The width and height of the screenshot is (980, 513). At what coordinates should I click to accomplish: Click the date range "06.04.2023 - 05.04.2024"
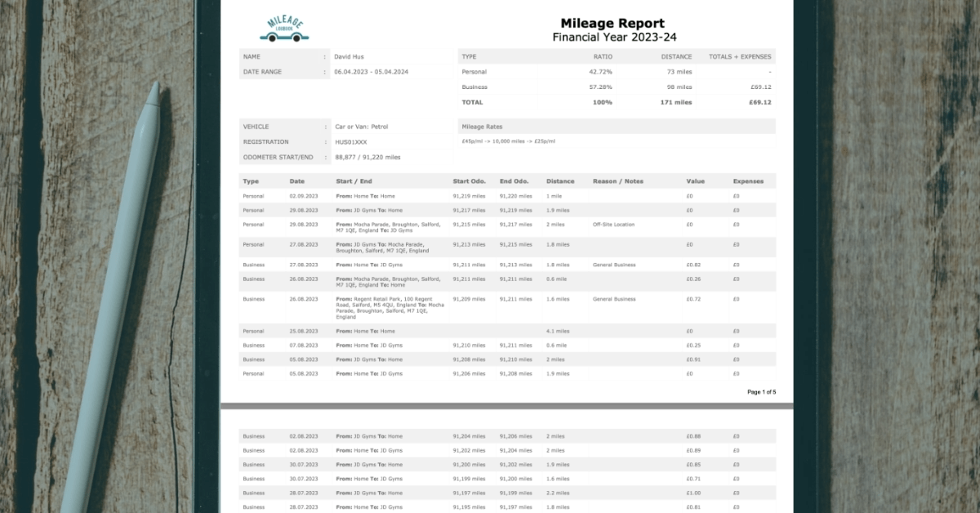coord(371,72)
